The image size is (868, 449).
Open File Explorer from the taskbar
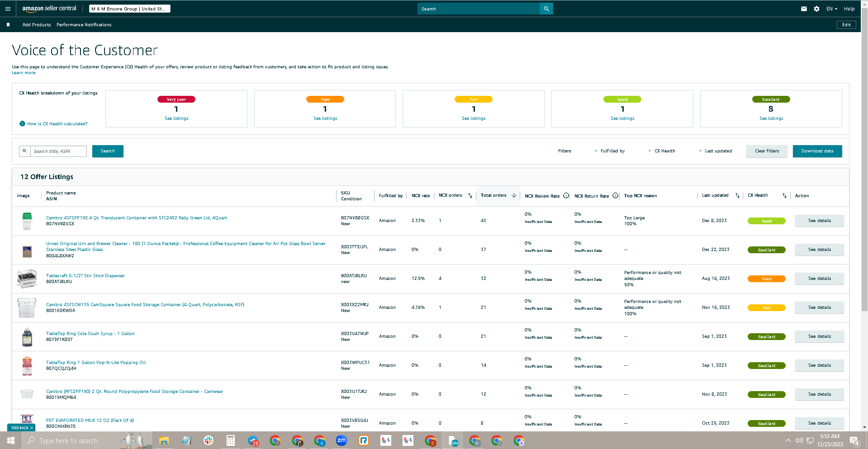click(164, 440)
